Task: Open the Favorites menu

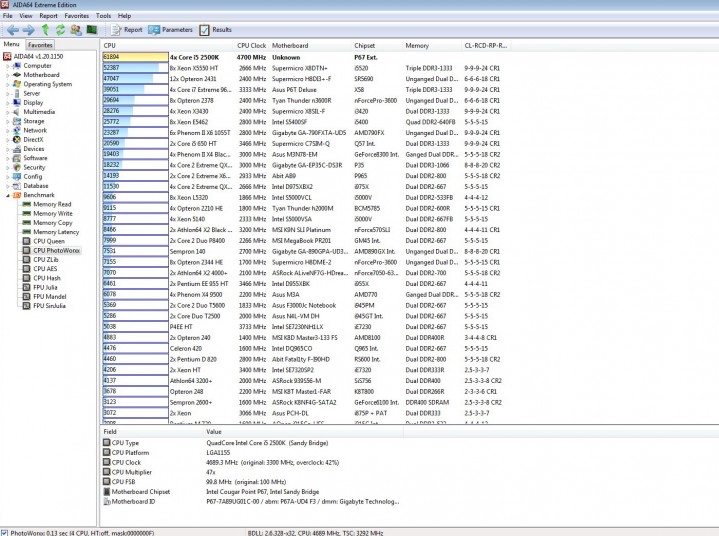Action: point(77,16)
